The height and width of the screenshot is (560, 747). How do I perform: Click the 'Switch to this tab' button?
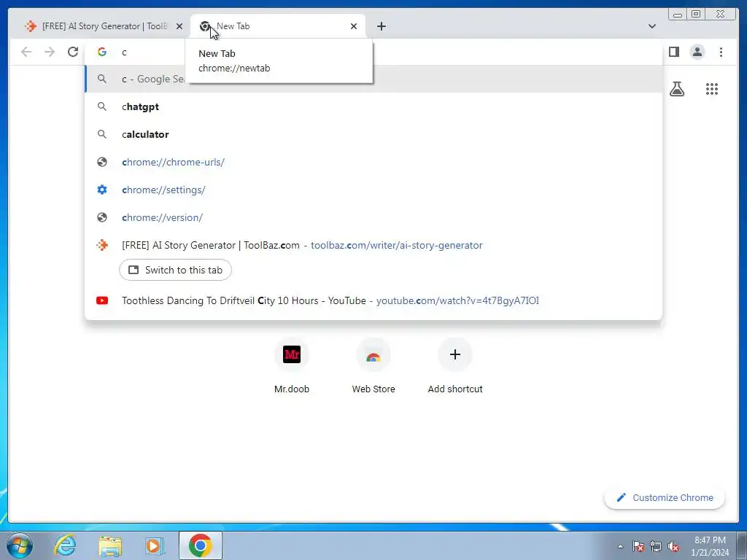point(175,270)
